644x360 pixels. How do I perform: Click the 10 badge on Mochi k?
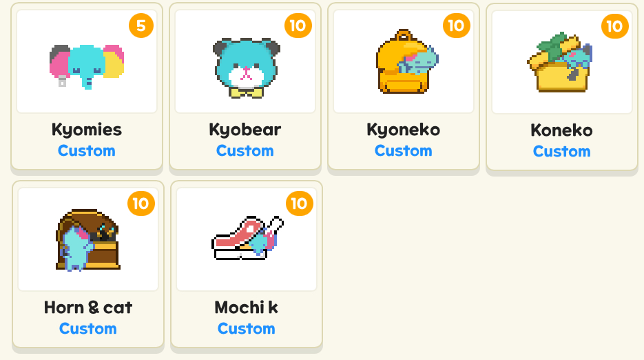tap(300, 203)
